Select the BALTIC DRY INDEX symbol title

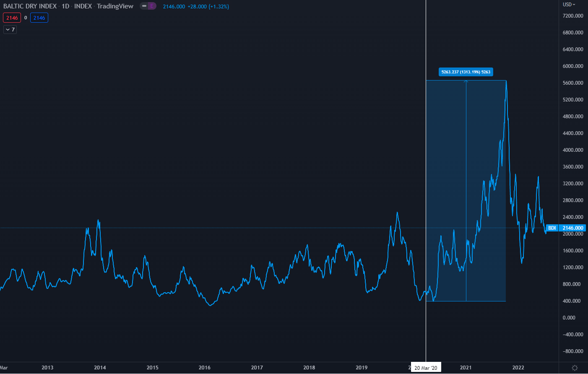[30, 6]
